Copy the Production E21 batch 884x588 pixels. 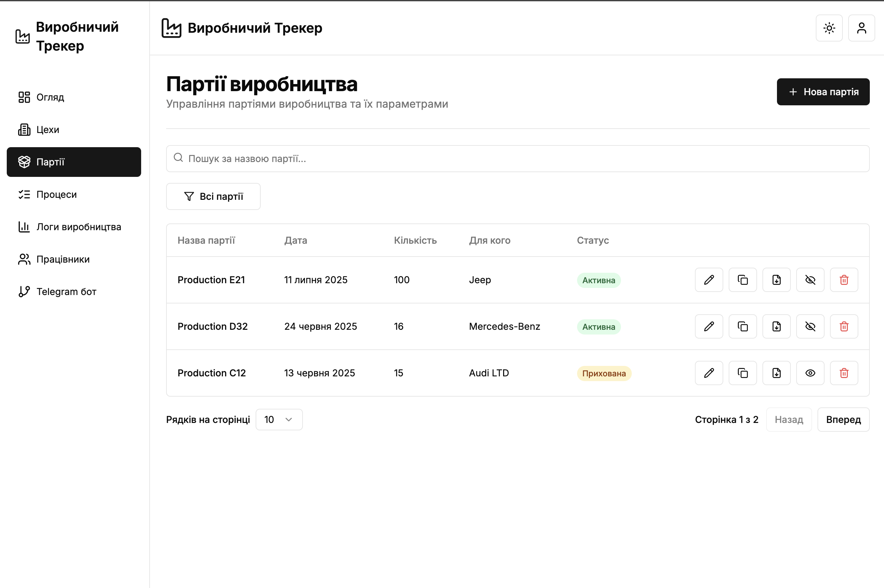point(742,280)
